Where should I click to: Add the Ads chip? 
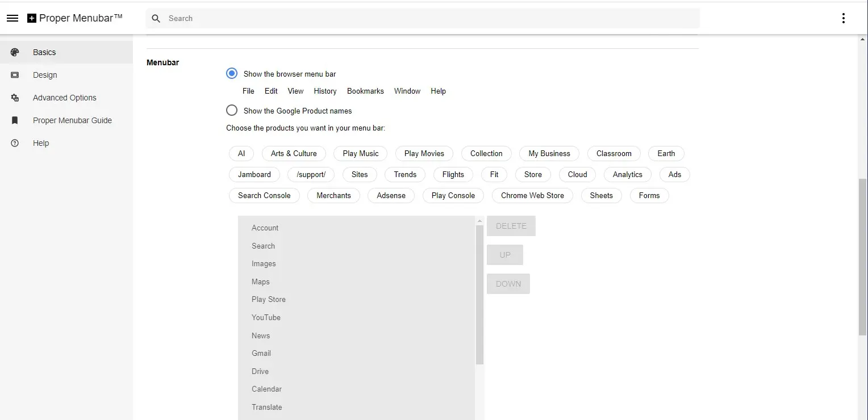click(675, 174)
